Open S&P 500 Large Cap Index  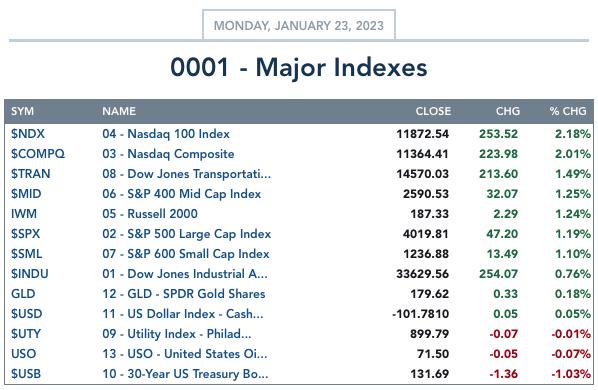(x=186, y=234)
